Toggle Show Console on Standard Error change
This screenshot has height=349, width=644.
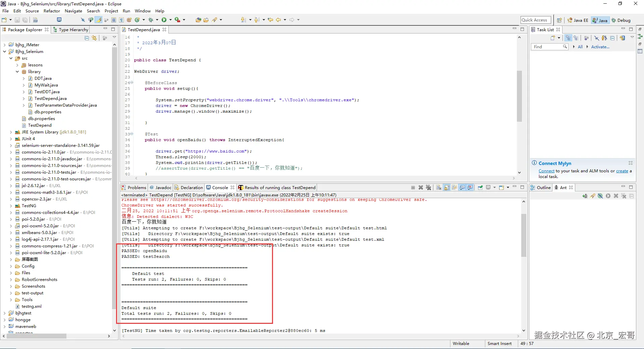coord(470,187)
